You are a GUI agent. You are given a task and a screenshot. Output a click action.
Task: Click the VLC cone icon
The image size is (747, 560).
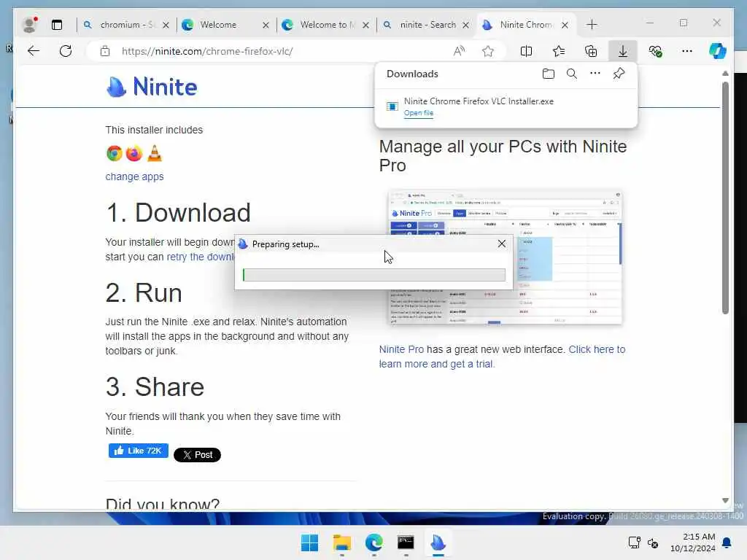pos(155,153)
